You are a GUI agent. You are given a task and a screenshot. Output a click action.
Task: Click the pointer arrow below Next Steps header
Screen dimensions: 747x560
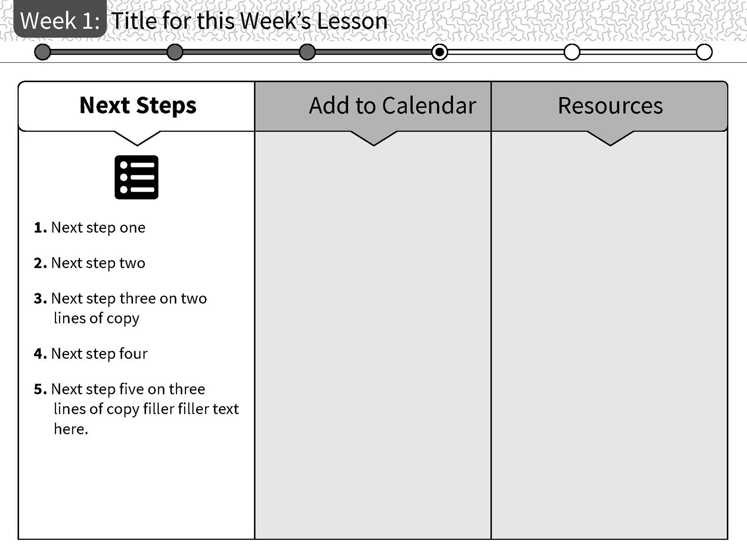137,138
